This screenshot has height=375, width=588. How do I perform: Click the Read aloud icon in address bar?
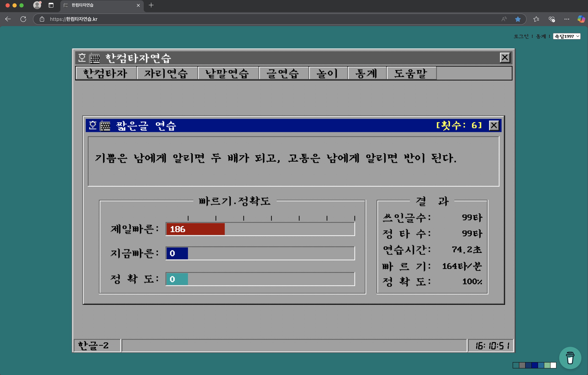(504, 19)
